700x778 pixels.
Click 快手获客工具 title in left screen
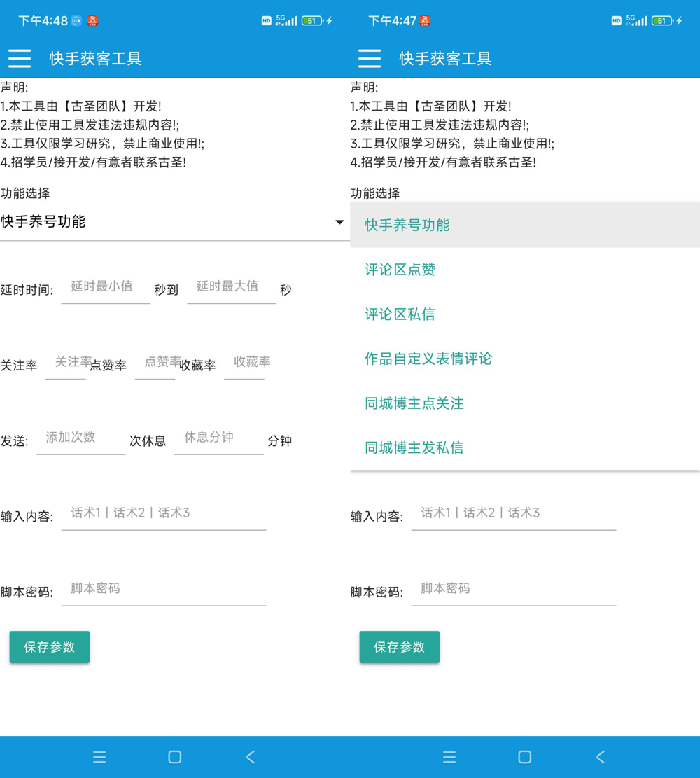[96, 59]
